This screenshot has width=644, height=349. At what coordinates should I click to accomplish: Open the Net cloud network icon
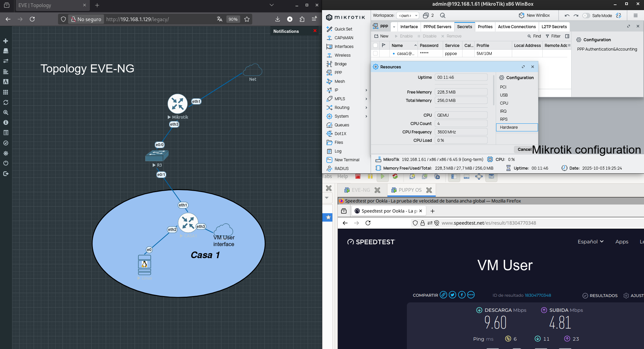pyautogui.click(x=253, y=70)
